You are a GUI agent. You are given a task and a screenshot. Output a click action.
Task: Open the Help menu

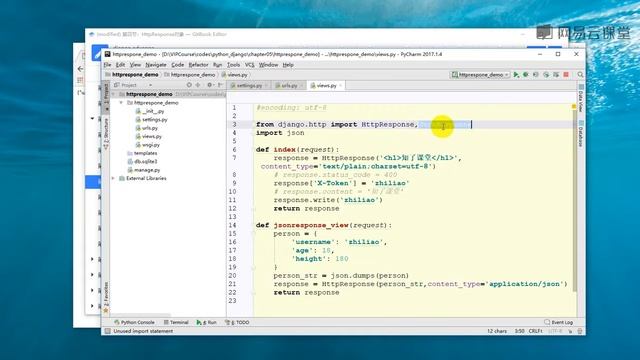(x=288, y=64)
